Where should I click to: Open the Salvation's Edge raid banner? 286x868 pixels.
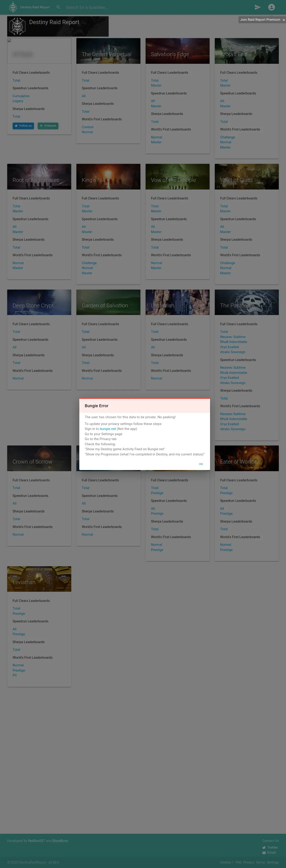point(178,51)
